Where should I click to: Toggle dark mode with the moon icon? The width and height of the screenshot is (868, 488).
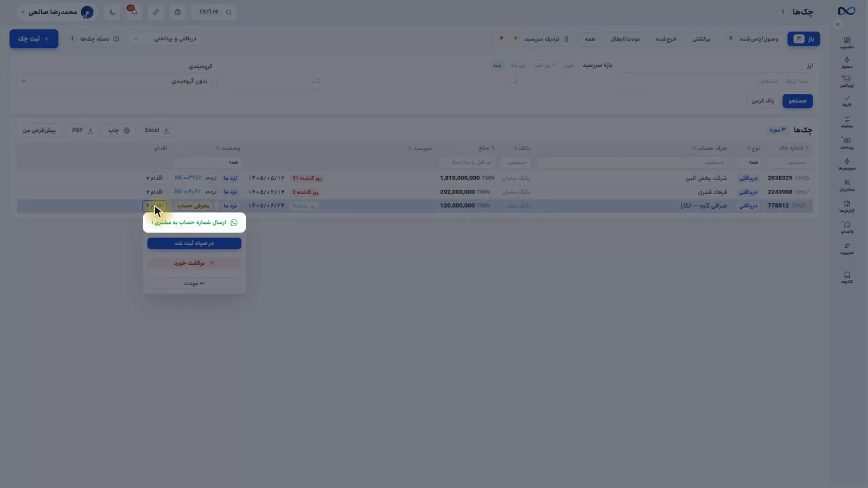click(112, 12)
